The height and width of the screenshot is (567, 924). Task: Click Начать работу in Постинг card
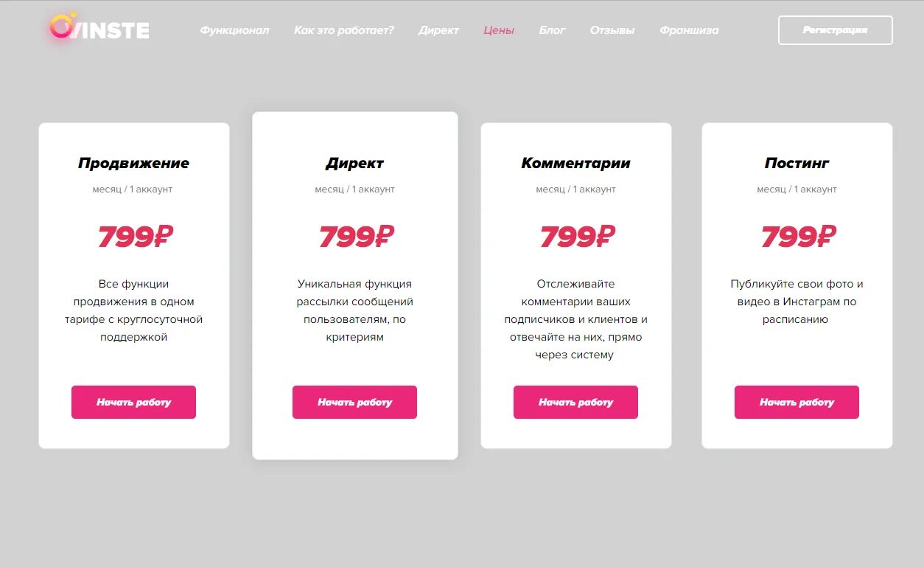click(x=797, y=402)
